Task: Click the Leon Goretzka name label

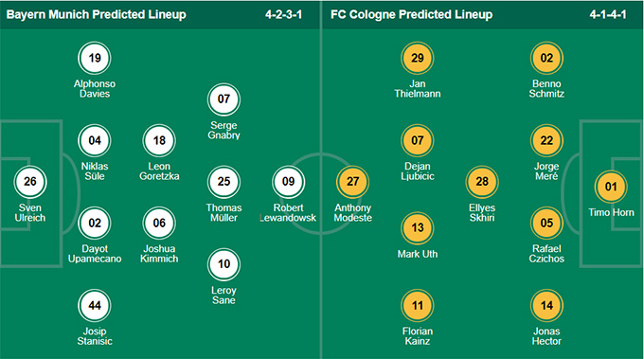Action: click(159, 171)
